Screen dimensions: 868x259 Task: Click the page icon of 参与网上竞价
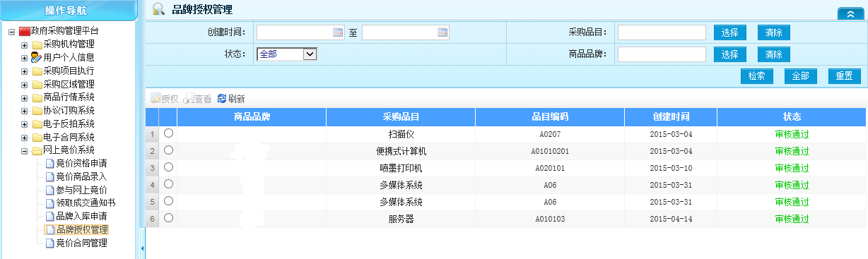pos(49,190)
